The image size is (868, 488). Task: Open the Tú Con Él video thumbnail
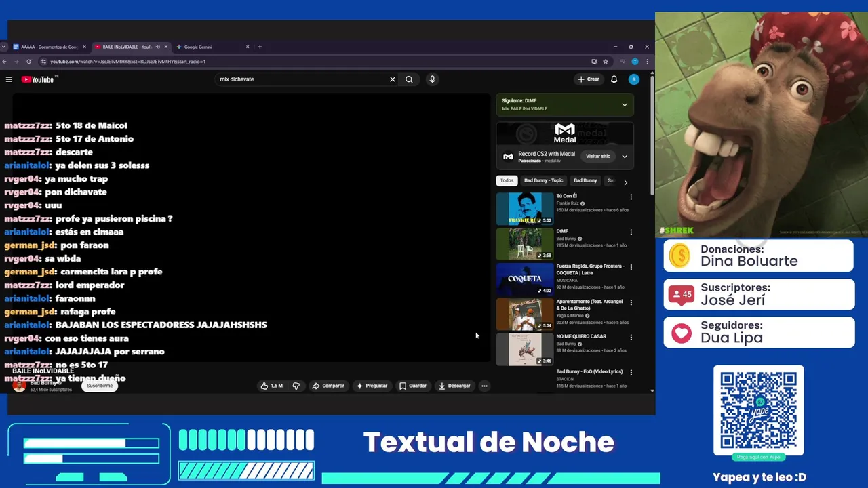pyautogui.click(x=525, y=209)
